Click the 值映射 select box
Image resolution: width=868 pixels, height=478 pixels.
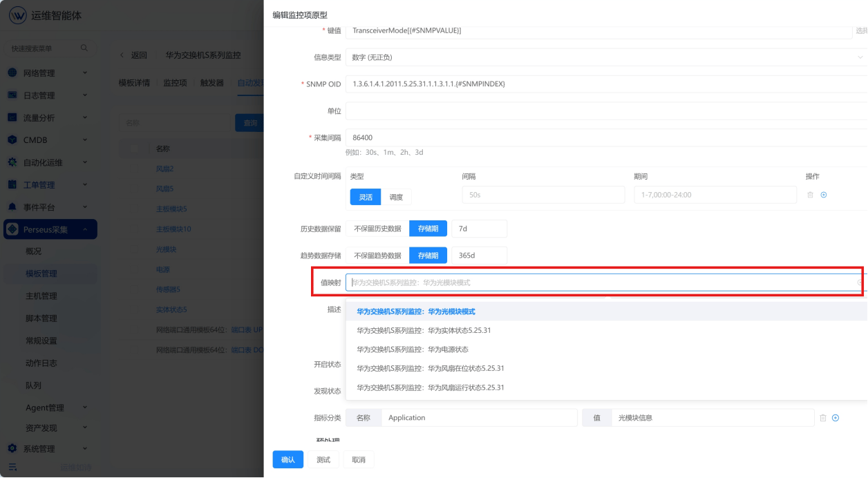pos(606,283)
